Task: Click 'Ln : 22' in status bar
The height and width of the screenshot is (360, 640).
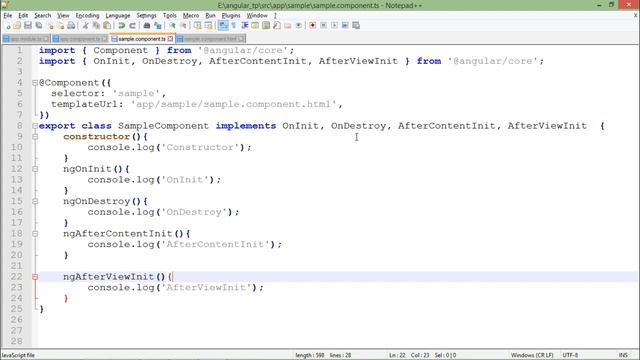Action: coord(397,355)
